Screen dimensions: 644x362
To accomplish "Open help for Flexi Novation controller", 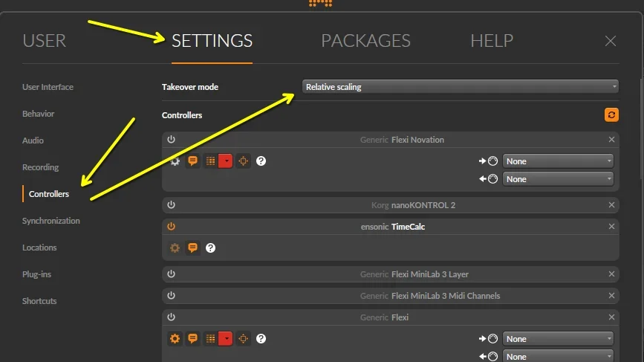I will click(x=261, y=161).
